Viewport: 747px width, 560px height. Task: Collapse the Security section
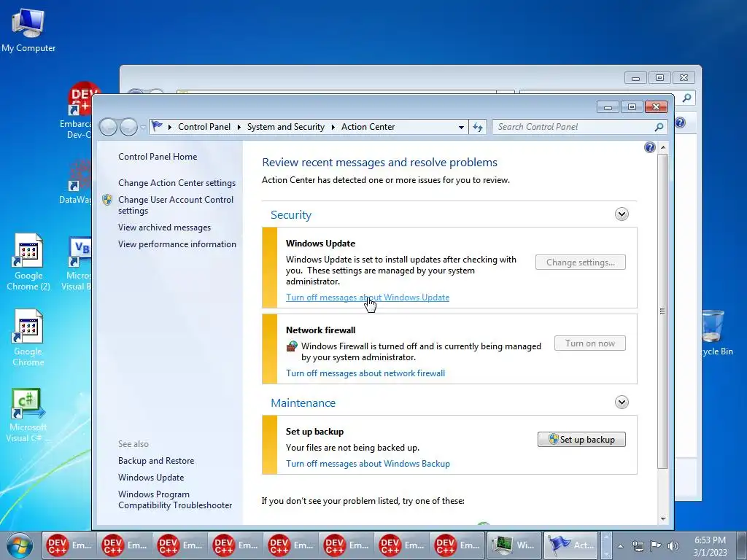[x=622, y=214]
